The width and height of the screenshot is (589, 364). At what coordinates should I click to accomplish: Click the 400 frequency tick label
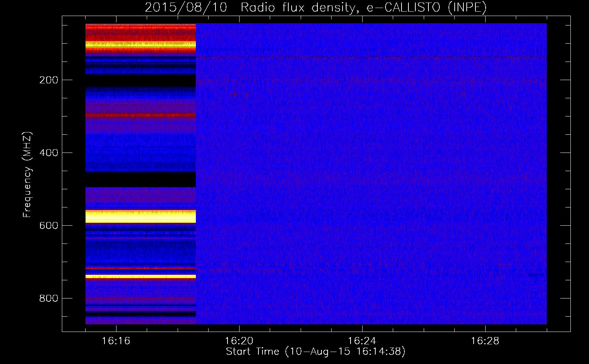(x=49, y=153)
